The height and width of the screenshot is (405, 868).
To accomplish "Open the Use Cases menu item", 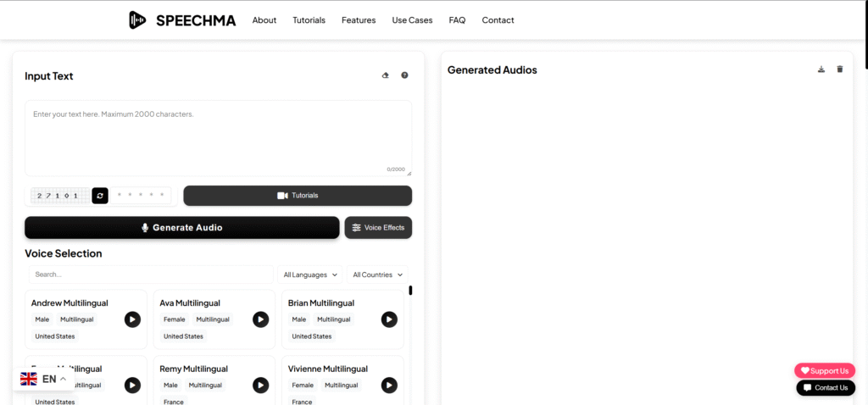I will (x=413, y=20).
